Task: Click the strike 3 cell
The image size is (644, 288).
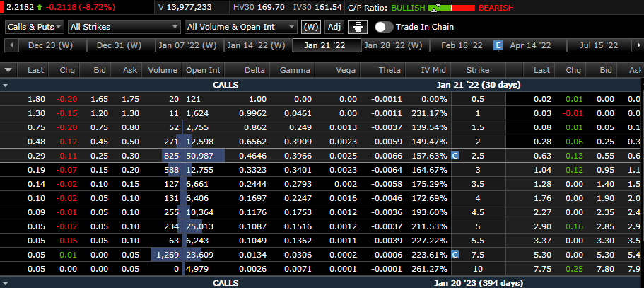Action: point(478,170)
